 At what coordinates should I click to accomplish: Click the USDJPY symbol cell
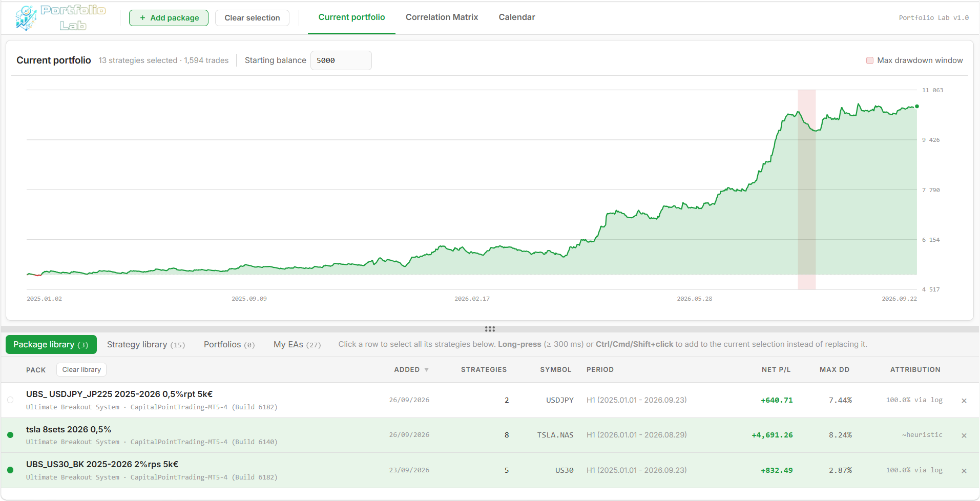point(560,401)
